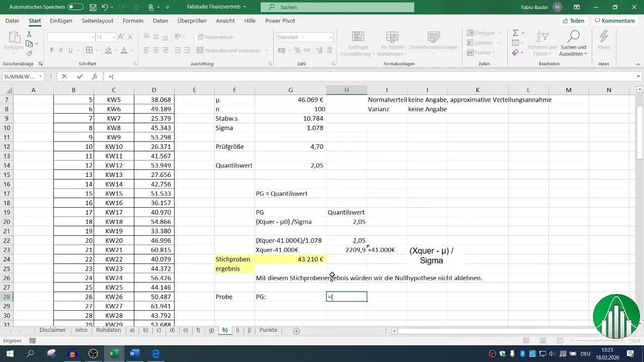
Task: Open the font name combo box
Action: click(71, 37)
